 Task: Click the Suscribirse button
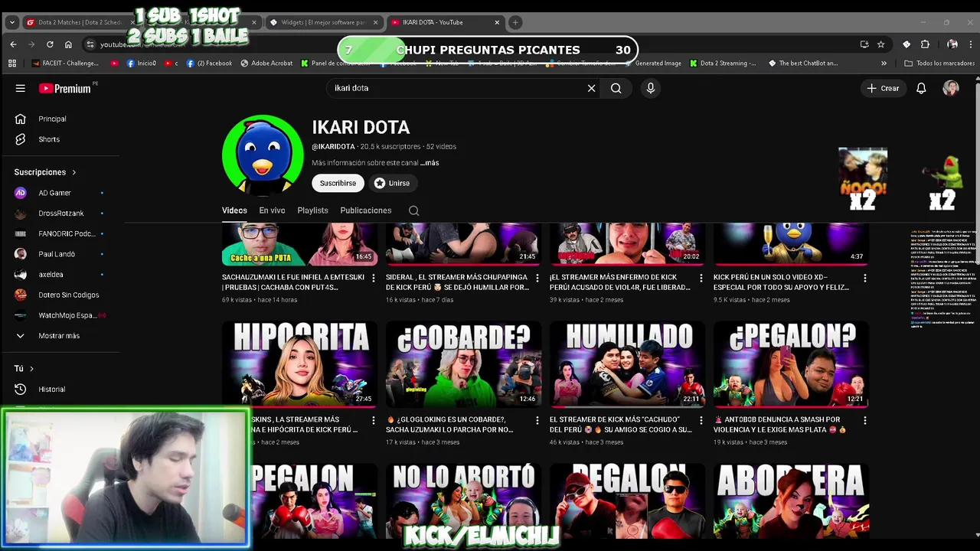338,184
